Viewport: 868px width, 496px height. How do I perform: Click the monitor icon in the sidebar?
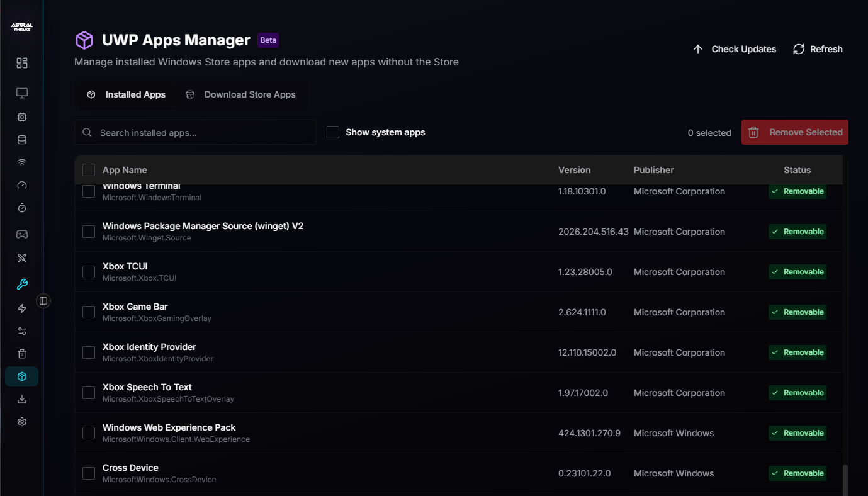tap(22, 93)
